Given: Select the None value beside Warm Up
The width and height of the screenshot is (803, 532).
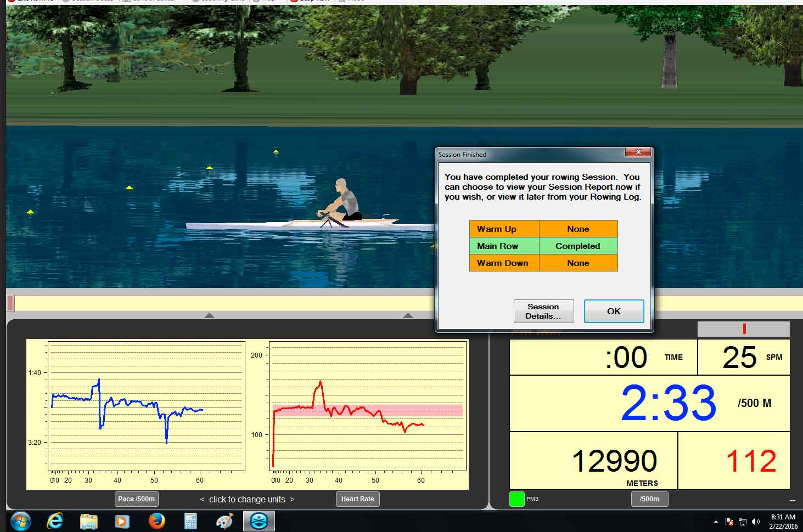Looking at the screenshot, I should click(578, 229).
